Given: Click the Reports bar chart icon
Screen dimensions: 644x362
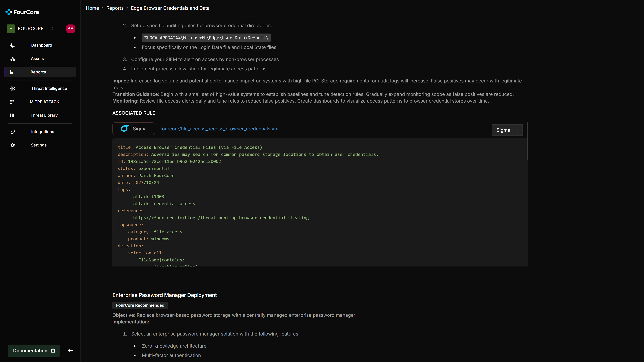Looking at the screenshot, I should [13, 72].
